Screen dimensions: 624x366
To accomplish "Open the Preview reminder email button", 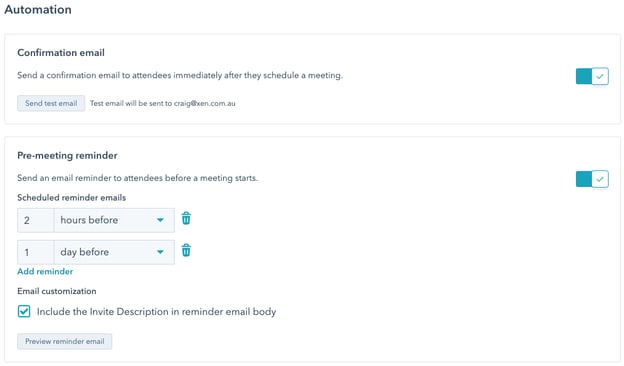I will click(x=64, y=341).
